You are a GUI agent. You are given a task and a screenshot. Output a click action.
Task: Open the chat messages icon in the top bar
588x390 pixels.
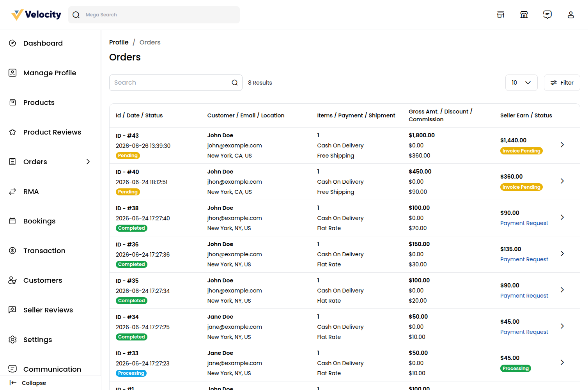click(547, 15)
